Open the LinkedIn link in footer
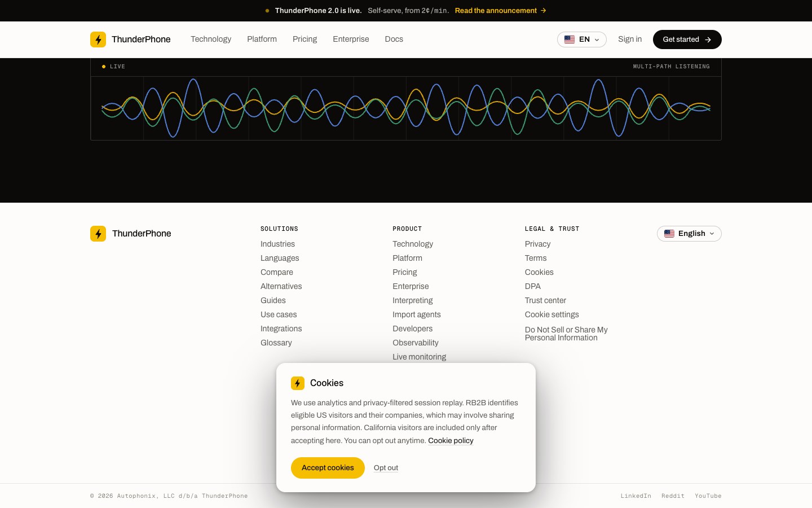 pos(636,496)
